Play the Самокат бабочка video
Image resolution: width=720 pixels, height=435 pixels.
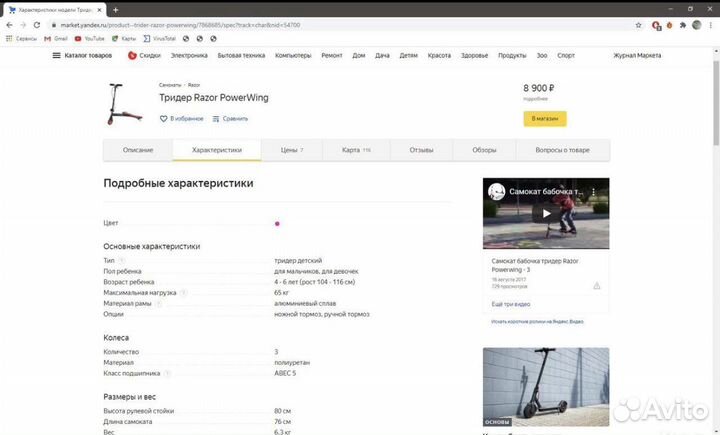tap(546, 213)
